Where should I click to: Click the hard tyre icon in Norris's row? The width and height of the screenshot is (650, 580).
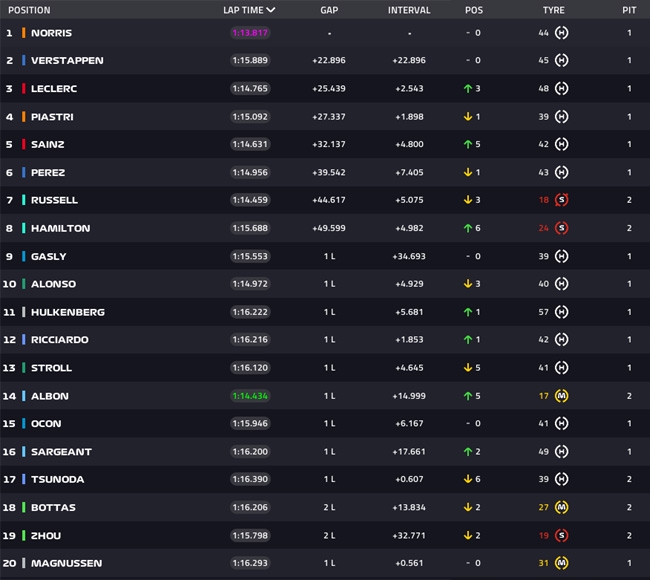(561, 32)
